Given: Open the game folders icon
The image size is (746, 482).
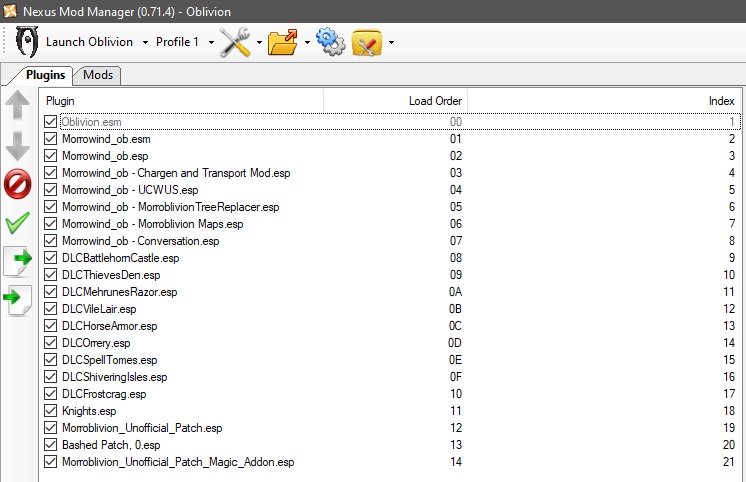Looking at the screenshot, I should pos(283,42).
